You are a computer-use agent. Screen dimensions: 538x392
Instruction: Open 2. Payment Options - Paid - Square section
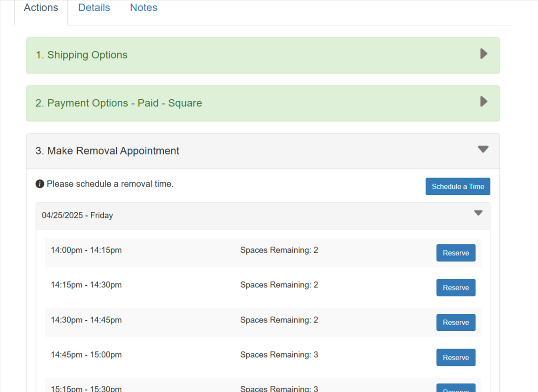pos(119,103)
